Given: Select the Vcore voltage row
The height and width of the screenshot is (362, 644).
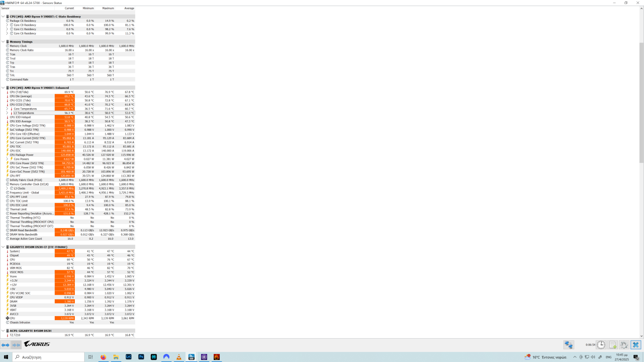Looking at the screenshot, I should click(x=68, y=276).
